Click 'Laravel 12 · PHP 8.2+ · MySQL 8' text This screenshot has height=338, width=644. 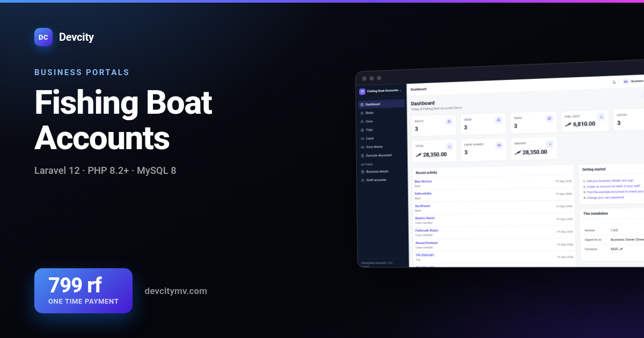105,171
